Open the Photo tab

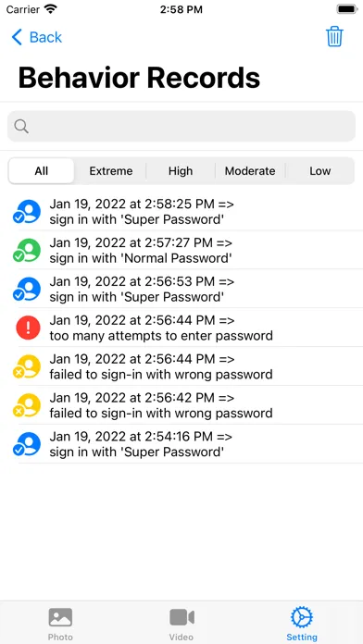(x=60, y=624)
